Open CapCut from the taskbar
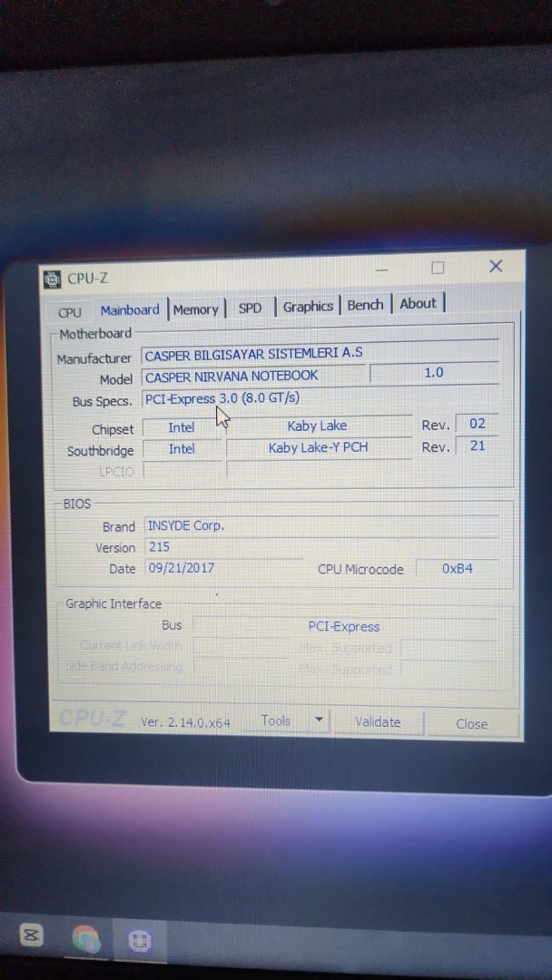 click(x=31, y=936)
